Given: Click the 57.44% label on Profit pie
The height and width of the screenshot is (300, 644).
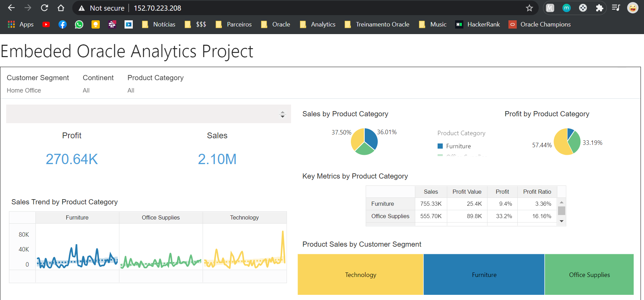Looking at the screenshot, I should click(x=542, y=145).
